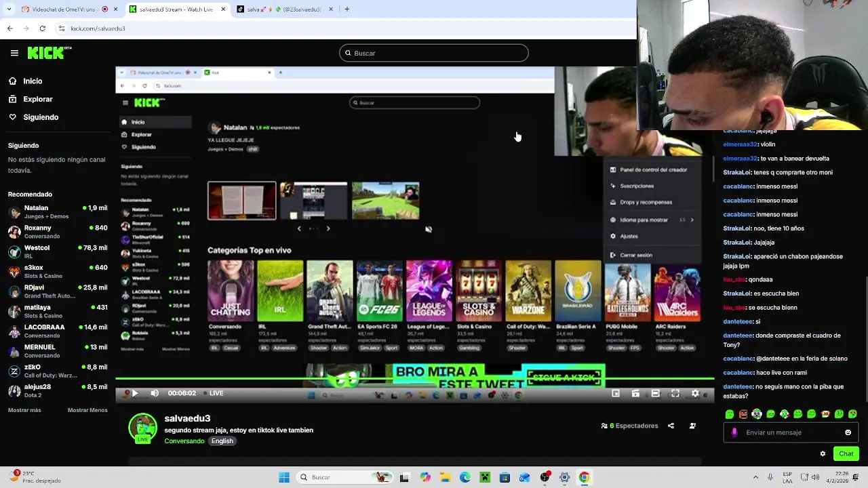Click the Explorar compass icon in sidebar
The width and height of the screenshot is (868, 488).
point(12,99)
